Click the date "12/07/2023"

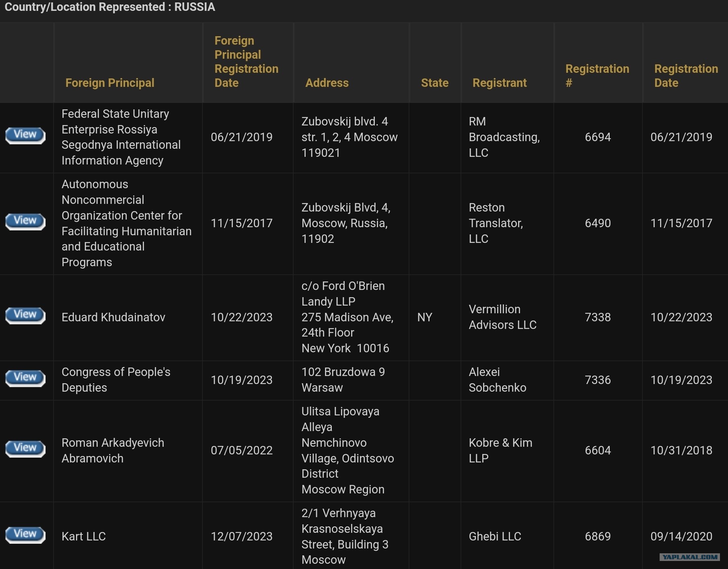click(242, 536)
